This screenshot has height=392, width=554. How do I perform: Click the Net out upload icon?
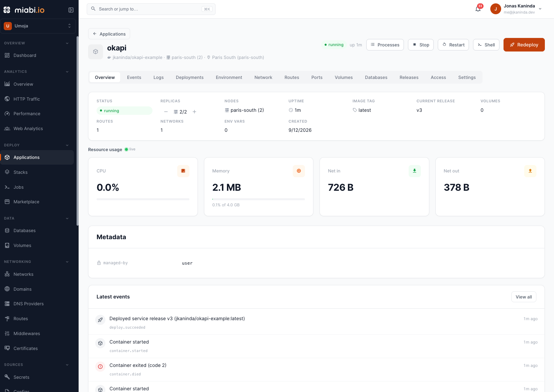[530, 171]
